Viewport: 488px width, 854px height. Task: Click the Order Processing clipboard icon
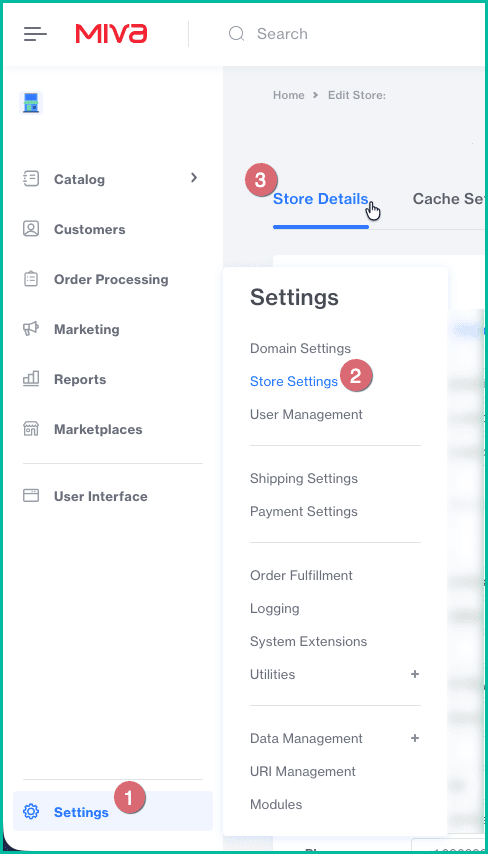[31, 279]
